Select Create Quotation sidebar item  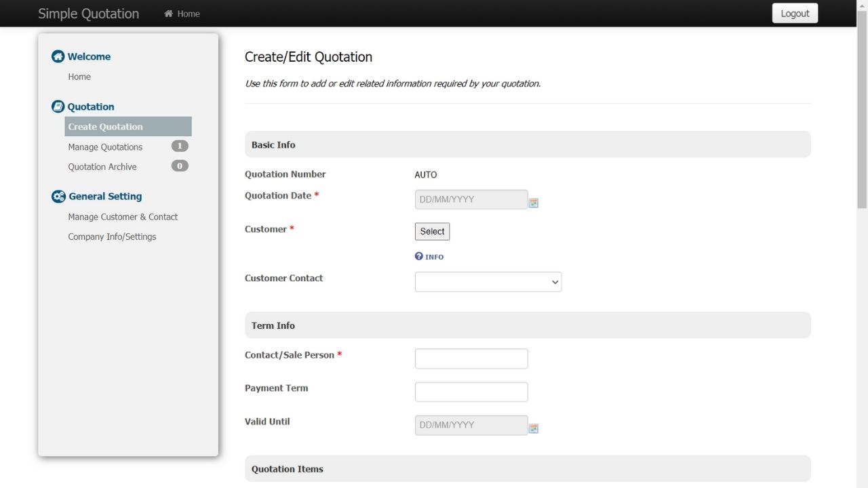point(106,127)
